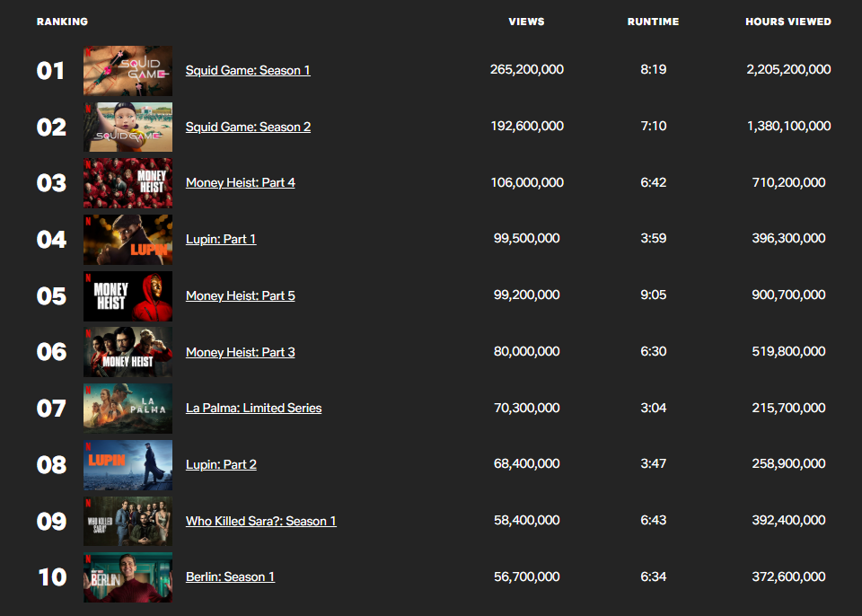This screenshot has height=616, width=862.
Task: Sort the table by HOURS VIEWED column
Action: [x=788, y=22]
